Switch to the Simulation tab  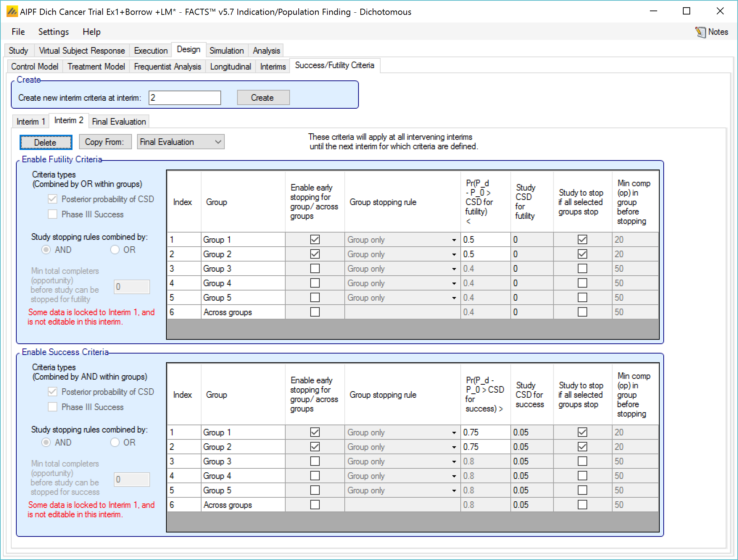pyautogui.click(x=227, y=51)
